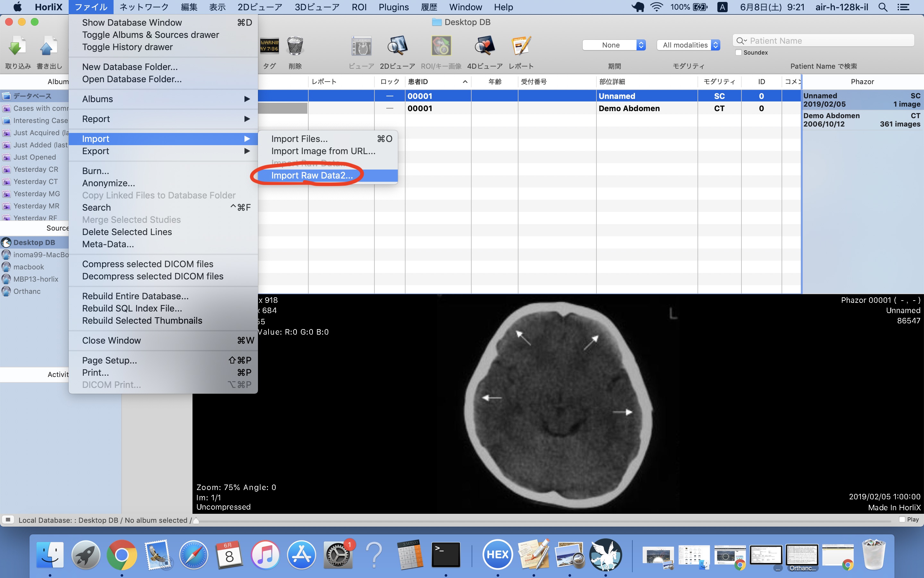The height and width of the screenshot is (578, 924).
Task: Select Compress selected DICOM files
Action: (163, 264)
